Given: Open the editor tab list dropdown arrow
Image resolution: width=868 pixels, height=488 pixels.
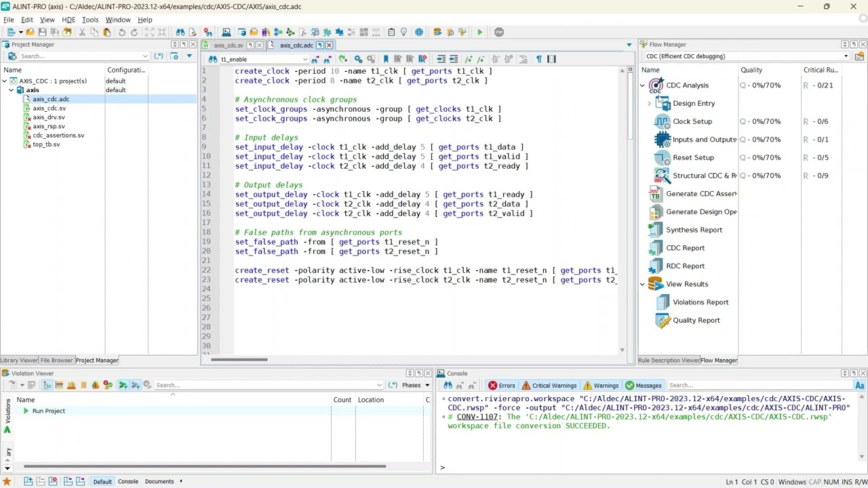Looking at the screenshot, I should [x=629, y=45].
